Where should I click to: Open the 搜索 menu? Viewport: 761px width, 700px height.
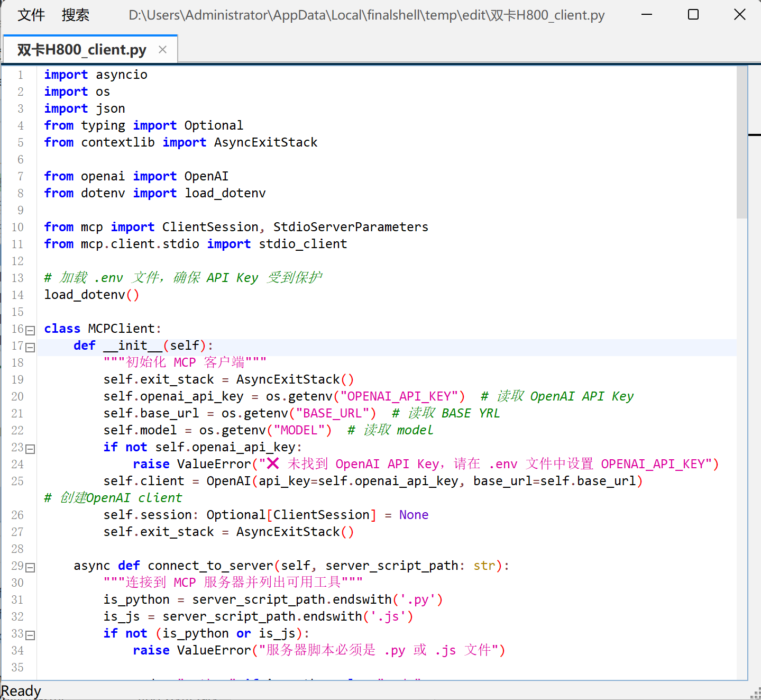click(76, 15)
